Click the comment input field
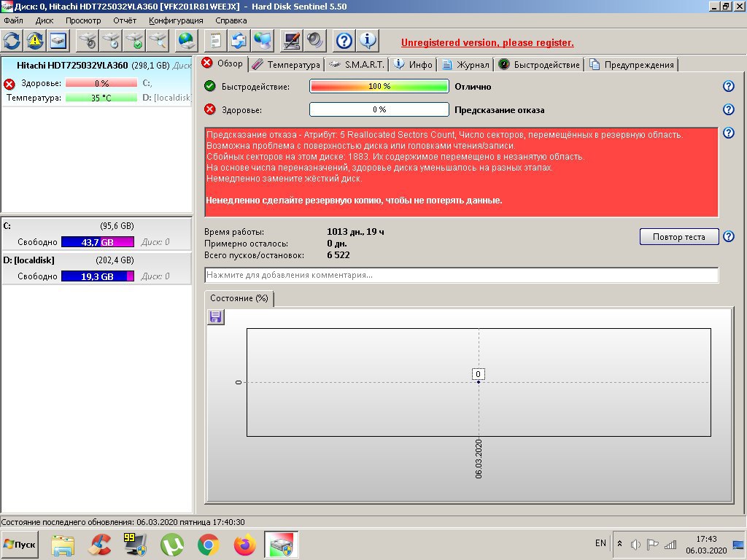The width and height of the screenshot is (747, 560). pyautogui.click(x=461, y=275)
